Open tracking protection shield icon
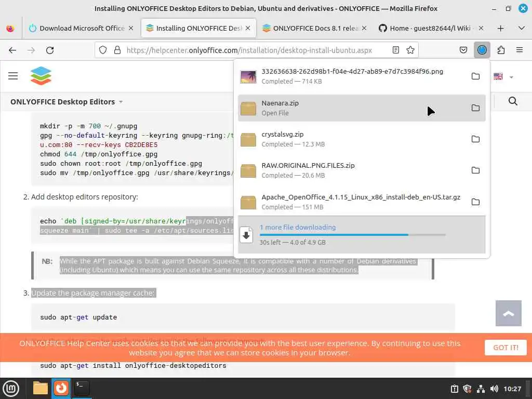This screenshot has width=532, height=399. [103, 50]
